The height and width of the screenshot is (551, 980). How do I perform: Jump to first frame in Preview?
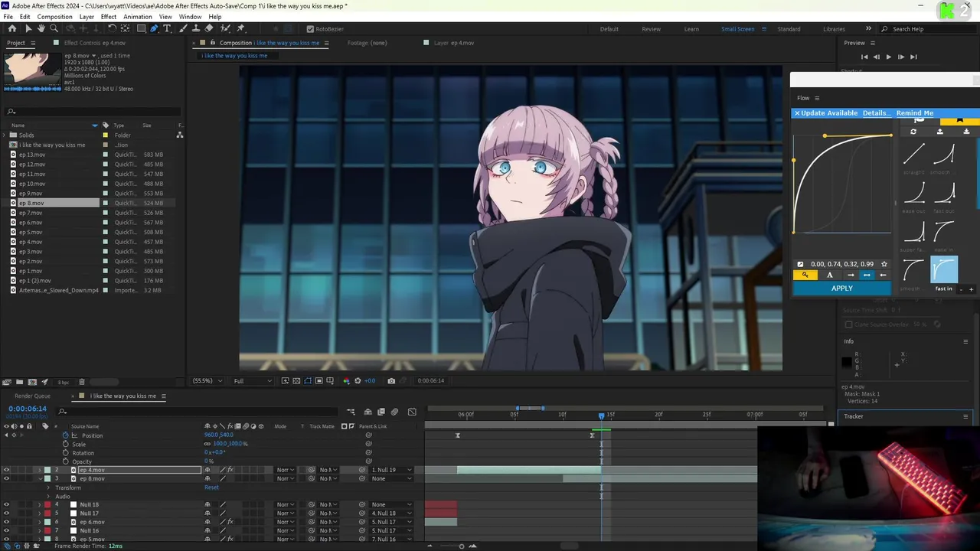click(x=864, y=57)
